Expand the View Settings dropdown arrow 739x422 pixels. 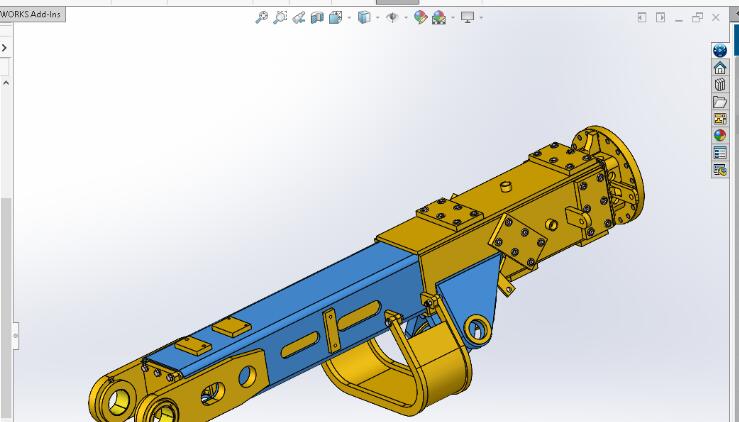481,18
